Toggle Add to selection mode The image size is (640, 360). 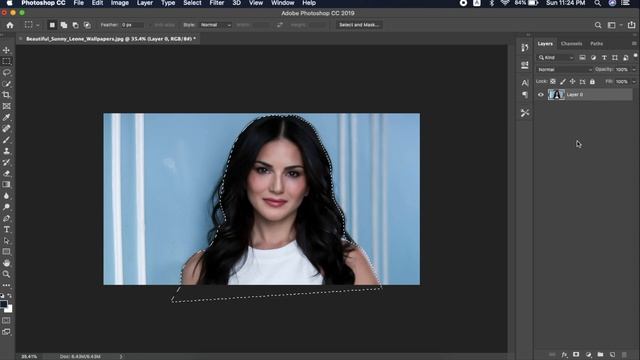tap(64, 25)
